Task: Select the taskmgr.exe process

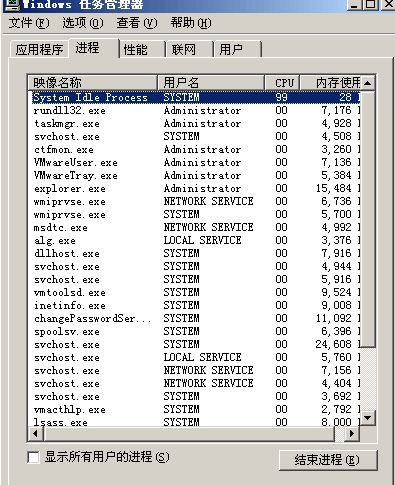Action: coord(196,123)
